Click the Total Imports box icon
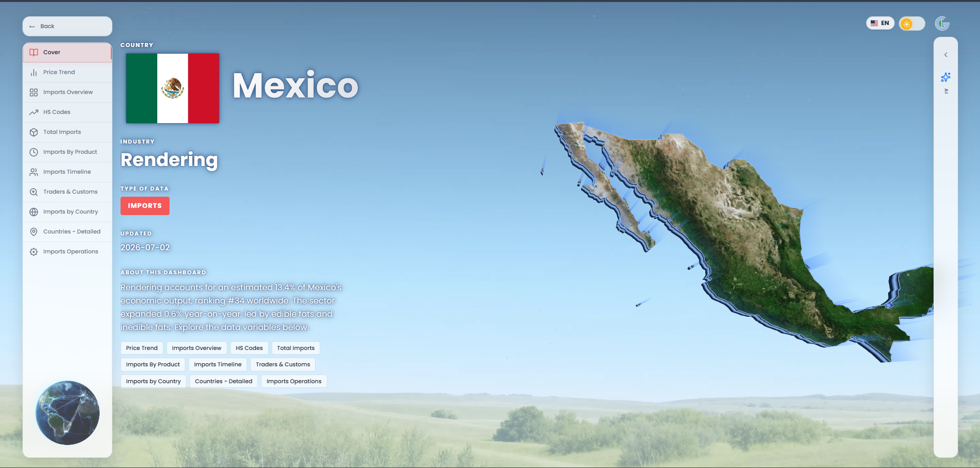This screenshot has height=468, width=980. coord(34,132)
